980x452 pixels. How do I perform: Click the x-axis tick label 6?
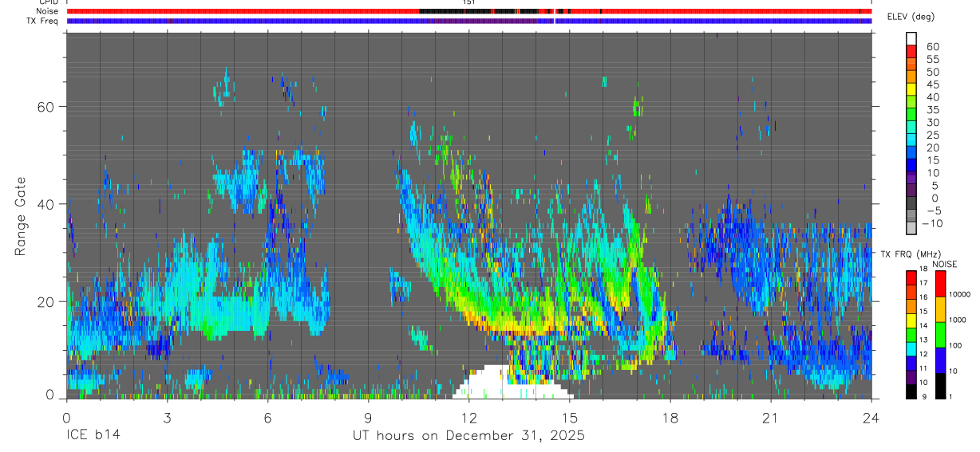tap(267, 418)
